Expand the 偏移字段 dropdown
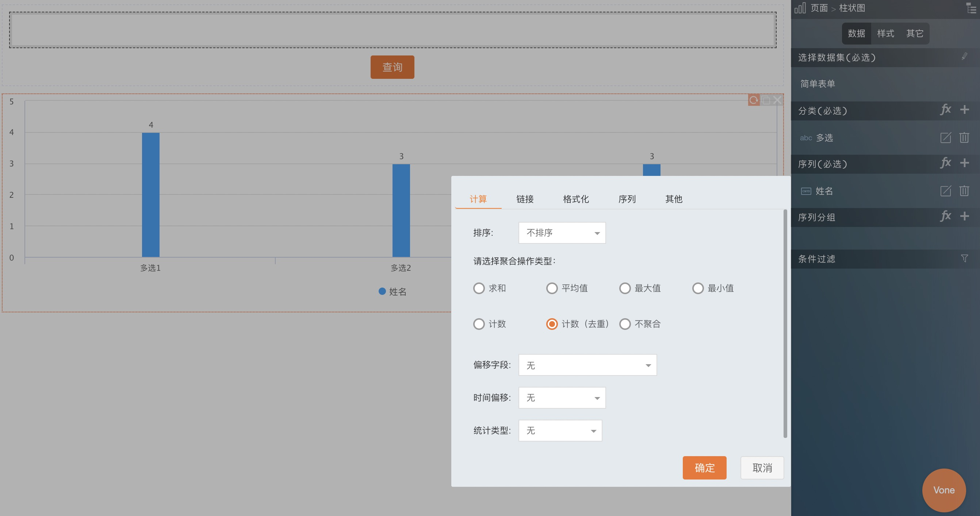The height and width of the screenshot is (516, 980). tap(587, 365)
